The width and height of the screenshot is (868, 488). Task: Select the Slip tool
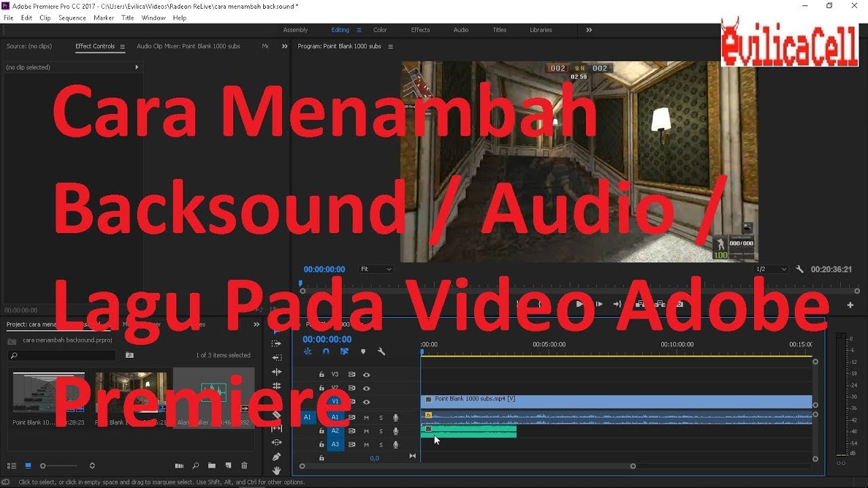pyautogui.click(x=276, y=428)
